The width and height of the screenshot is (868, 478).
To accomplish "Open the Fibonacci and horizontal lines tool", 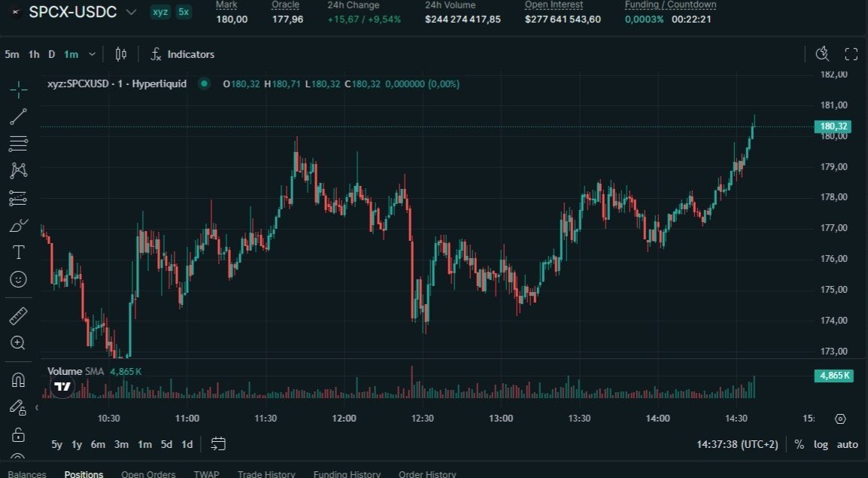I will tap(18, 144).
